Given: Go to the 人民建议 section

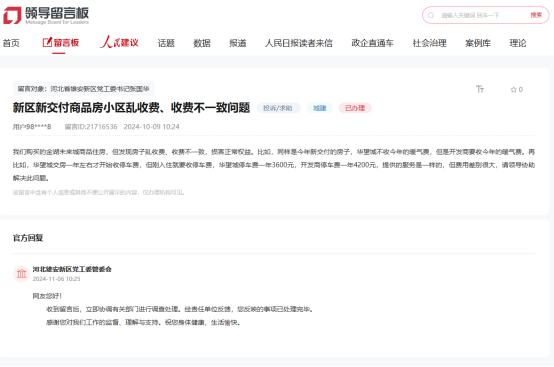Looking at the screenshot, I should (x=119, y=42).
